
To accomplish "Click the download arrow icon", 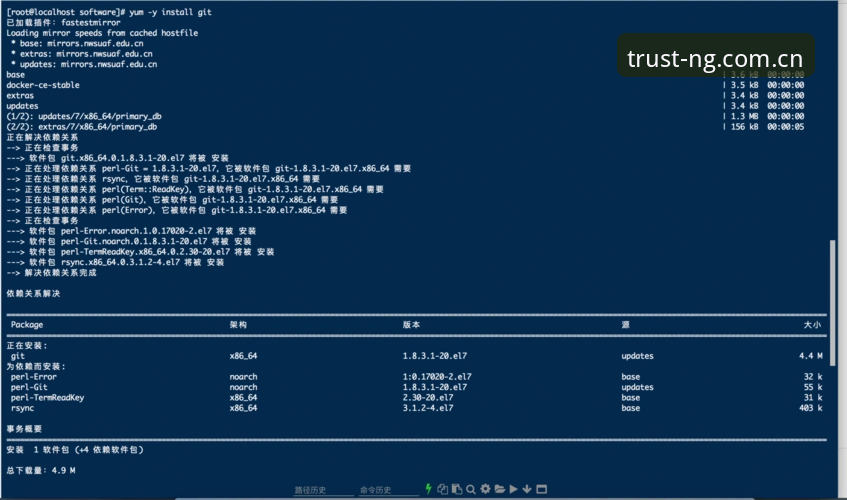I will click(527, 489).
